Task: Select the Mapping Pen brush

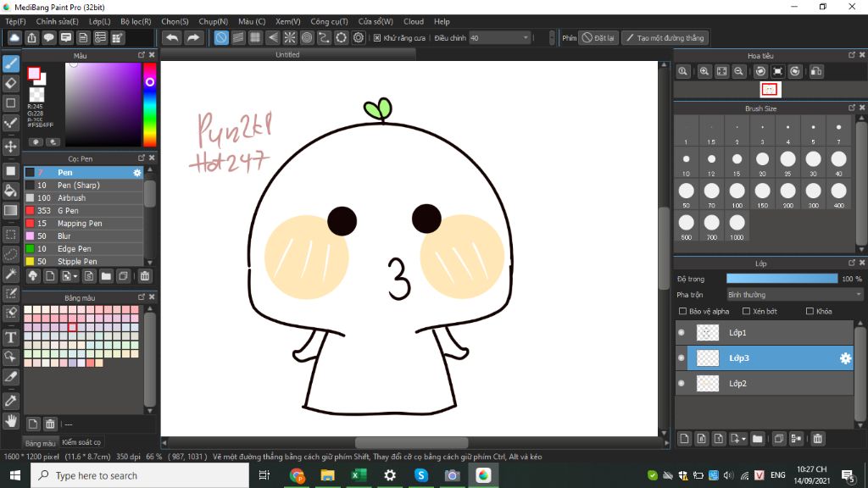Action: tap(84, 224)
